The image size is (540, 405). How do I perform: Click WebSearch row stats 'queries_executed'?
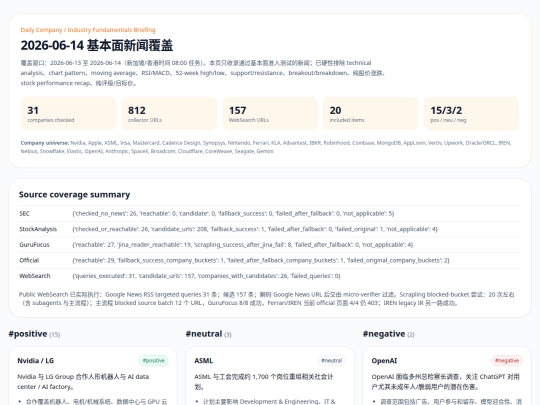tap(100, 276)
